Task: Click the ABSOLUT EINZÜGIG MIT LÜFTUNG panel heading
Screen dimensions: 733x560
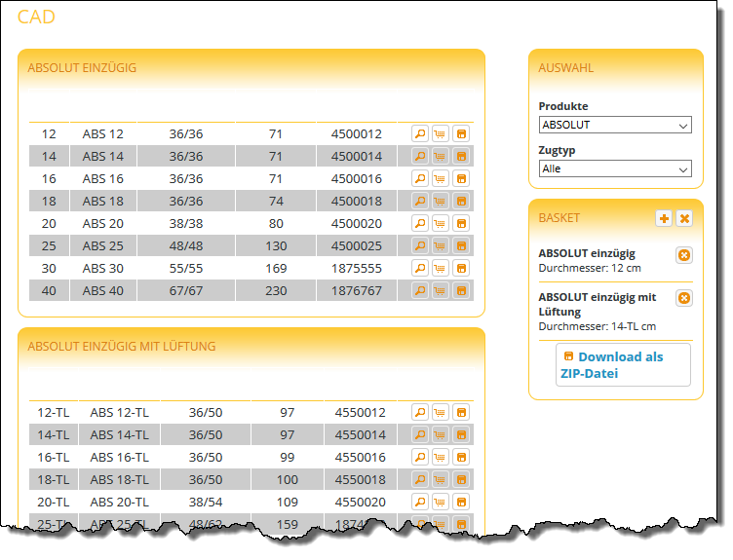Action: tap(122, 346)
